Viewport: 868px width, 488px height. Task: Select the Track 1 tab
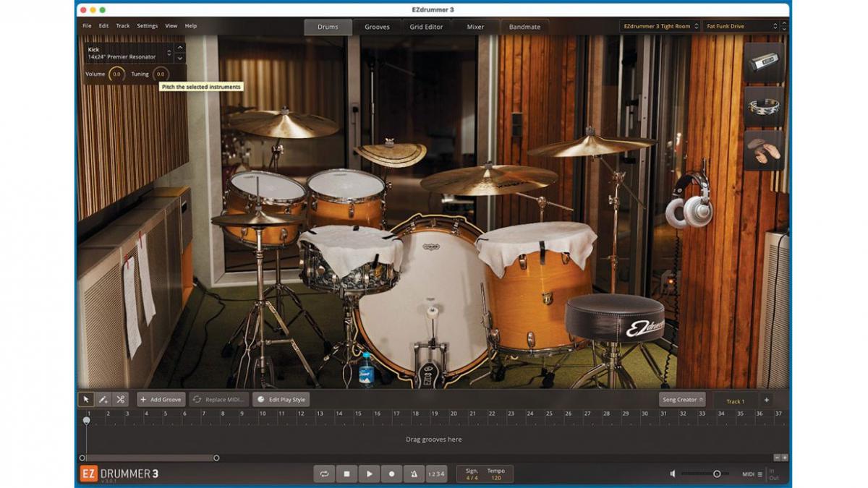735,401
